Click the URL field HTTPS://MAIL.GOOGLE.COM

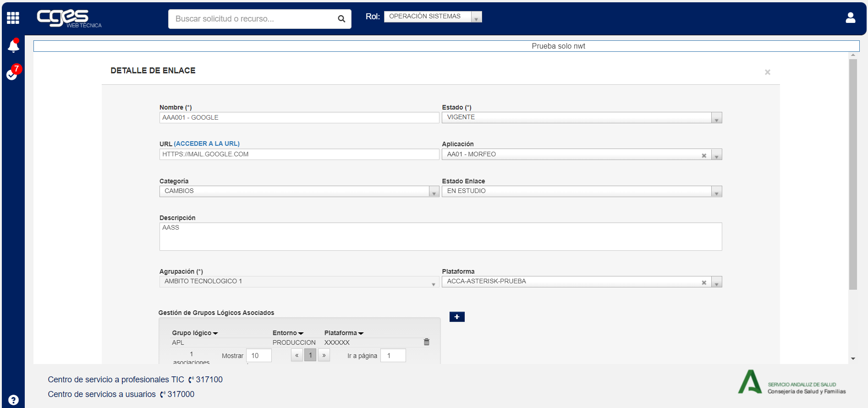[299, 154]
